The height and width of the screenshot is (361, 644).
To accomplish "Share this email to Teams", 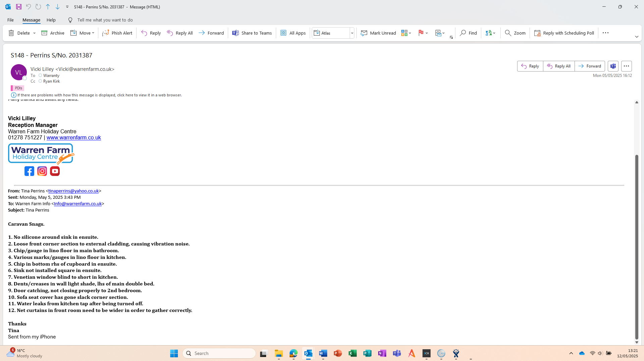I will (x=252, y=33).
